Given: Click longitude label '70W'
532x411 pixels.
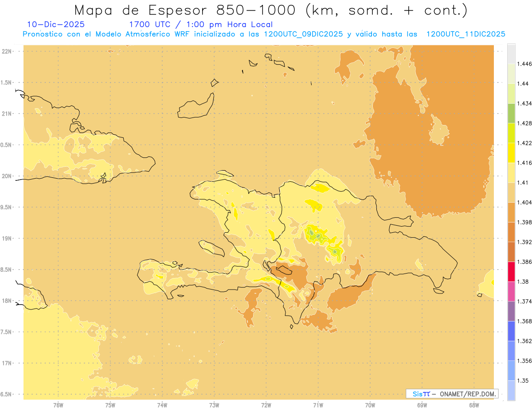Looking at the screenshot, I should 370,405.
